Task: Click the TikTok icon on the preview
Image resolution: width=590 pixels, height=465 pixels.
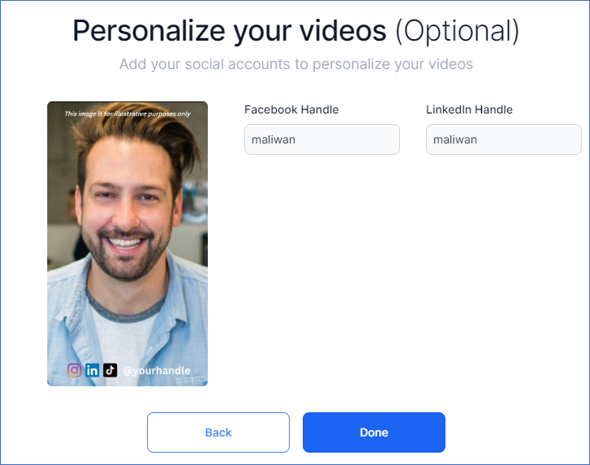Action: pos(110,370)
